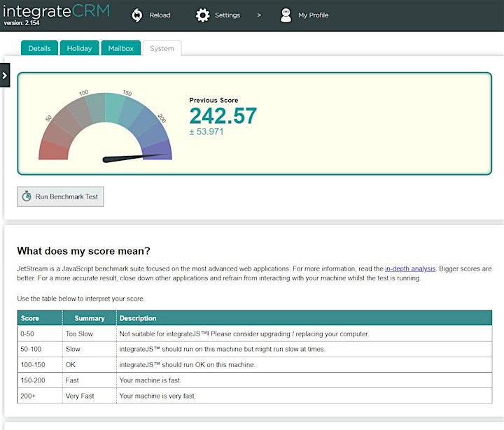Click the 'What does my score mean?' heading
The image size is (504, 430).
(83, 251)
